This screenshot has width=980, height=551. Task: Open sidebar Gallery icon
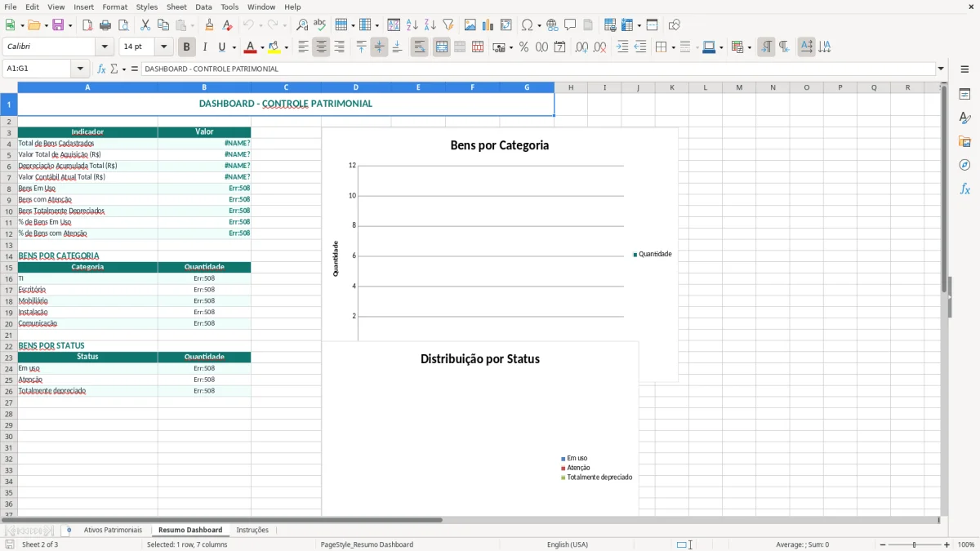coord(964,142)
